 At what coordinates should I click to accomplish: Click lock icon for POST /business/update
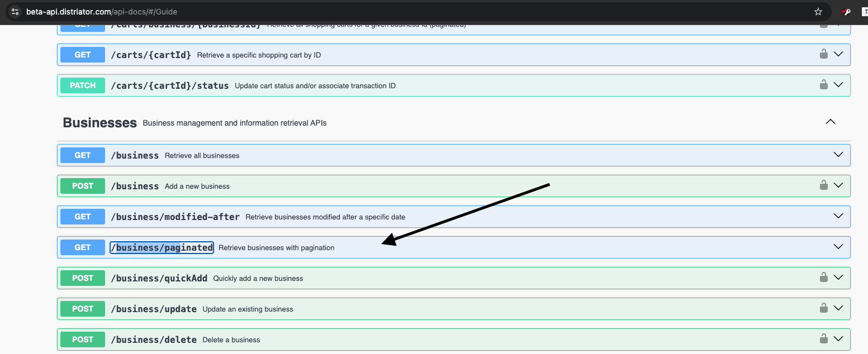[x=823, y=308]
